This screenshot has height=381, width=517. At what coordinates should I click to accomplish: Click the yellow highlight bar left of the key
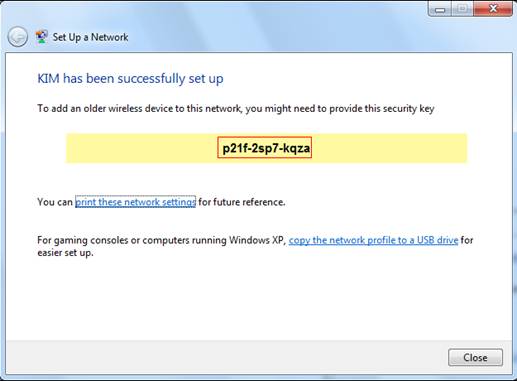(x=142, y=148)
